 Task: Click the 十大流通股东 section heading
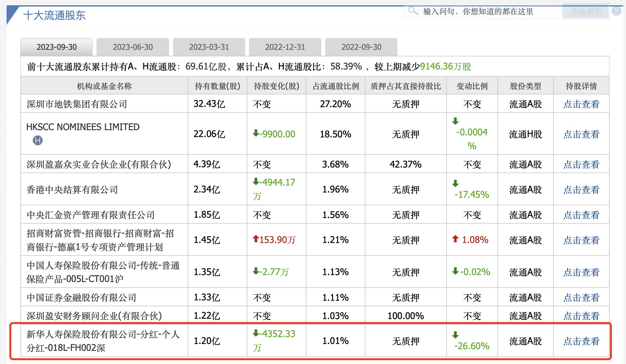(54, 15)
